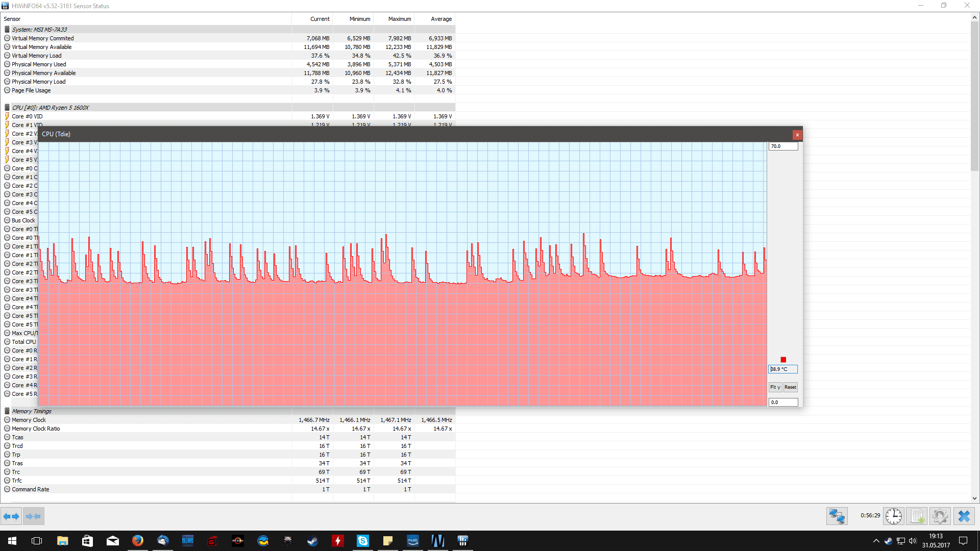Select the System MSI MS-7A33 header
The width and height of the screenshot is (980, 551).
39,30
